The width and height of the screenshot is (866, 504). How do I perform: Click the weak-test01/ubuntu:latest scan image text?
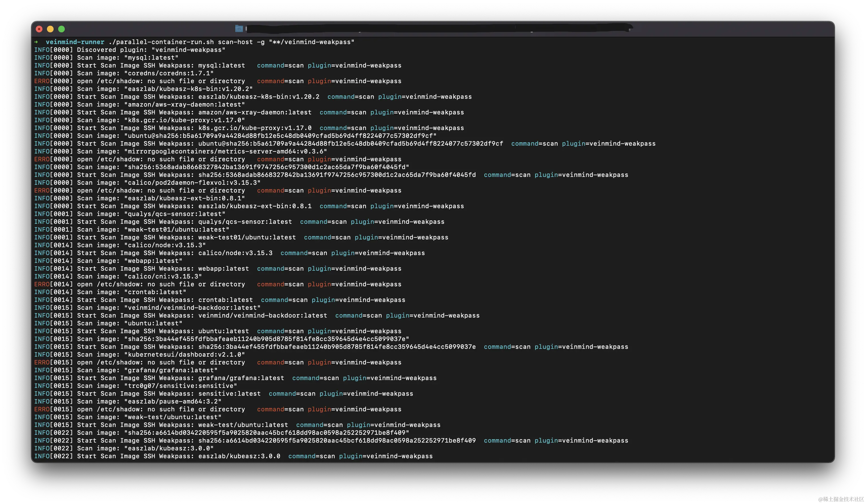point(176,229)
